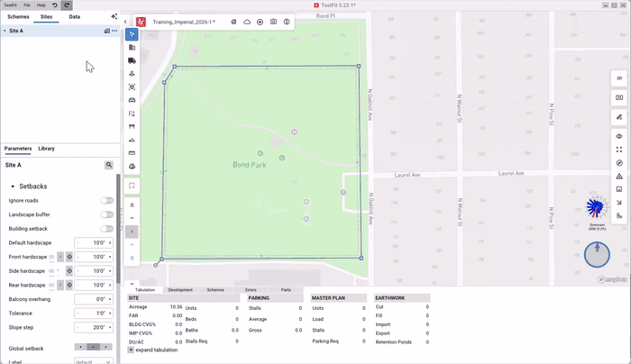The image size is (631, 364).
Task: Open the camera screenshot icon
Action: point(273,22)
